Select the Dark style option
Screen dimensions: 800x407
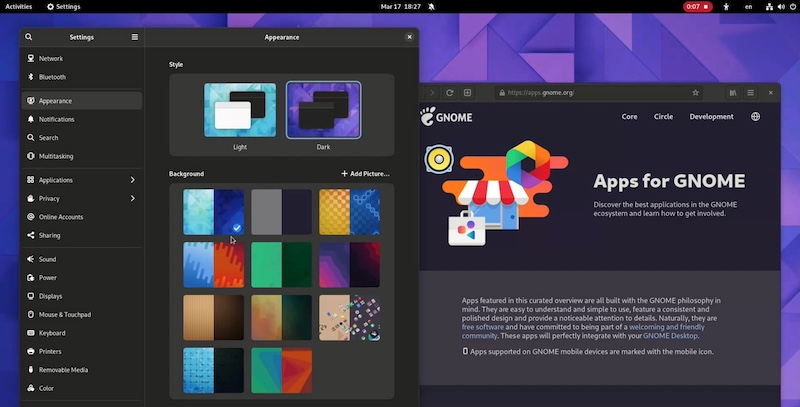tap(323, 110)
